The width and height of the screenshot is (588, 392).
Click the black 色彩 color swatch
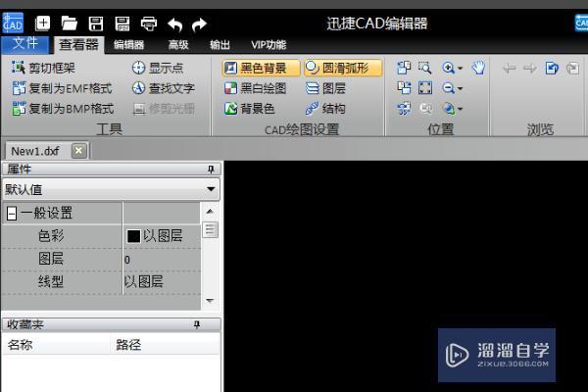(x=133, y=236)
